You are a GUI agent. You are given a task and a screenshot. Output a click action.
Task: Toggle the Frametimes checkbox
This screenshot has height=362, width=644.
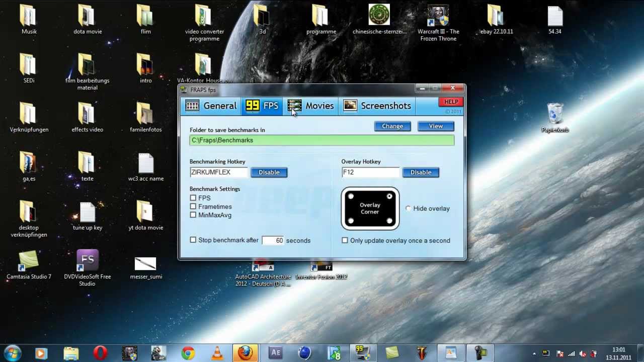pos(193,207)
